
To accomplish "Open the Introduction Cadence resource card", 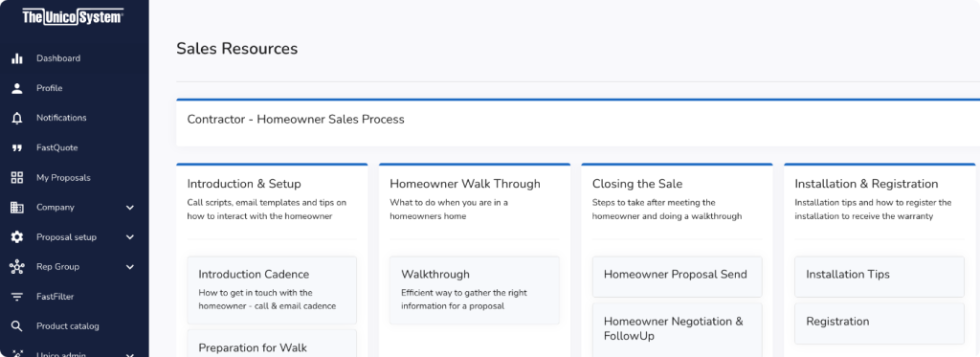I will [x=272, y=289].
